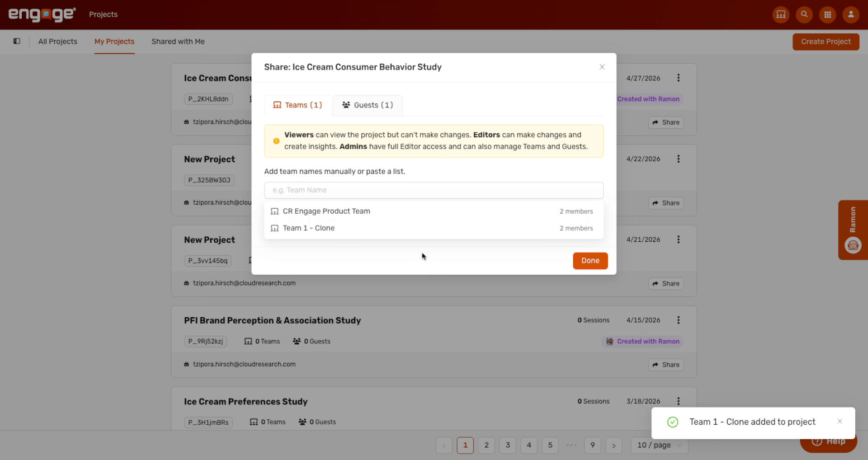Click project ID P_3vv145bq

[x=208, y=261]
